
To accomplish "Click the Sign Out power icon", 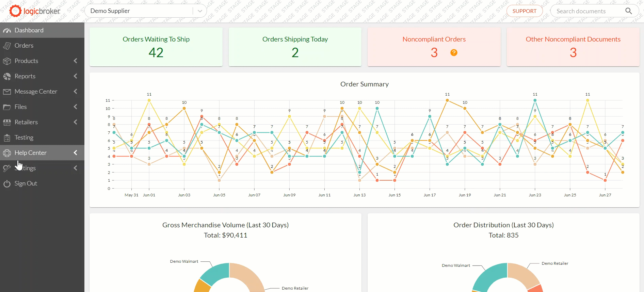I will (7, 184).
